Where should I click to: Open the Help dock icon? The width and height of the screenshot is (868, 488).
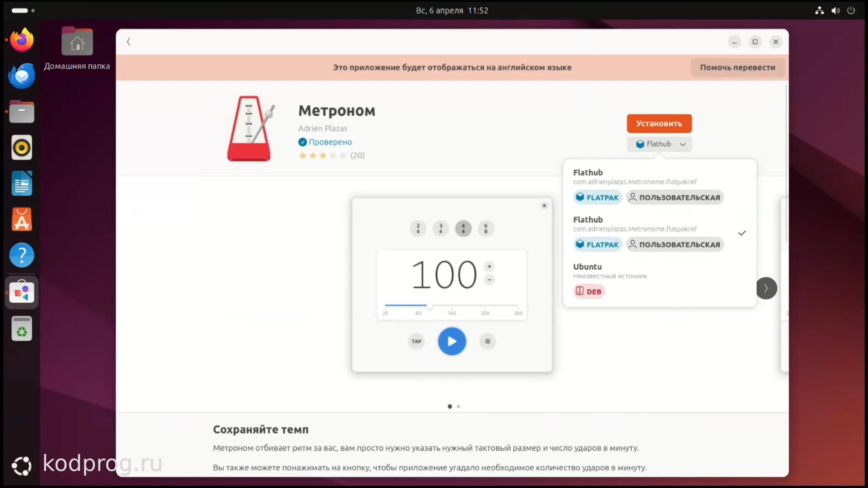click(21, 255)
